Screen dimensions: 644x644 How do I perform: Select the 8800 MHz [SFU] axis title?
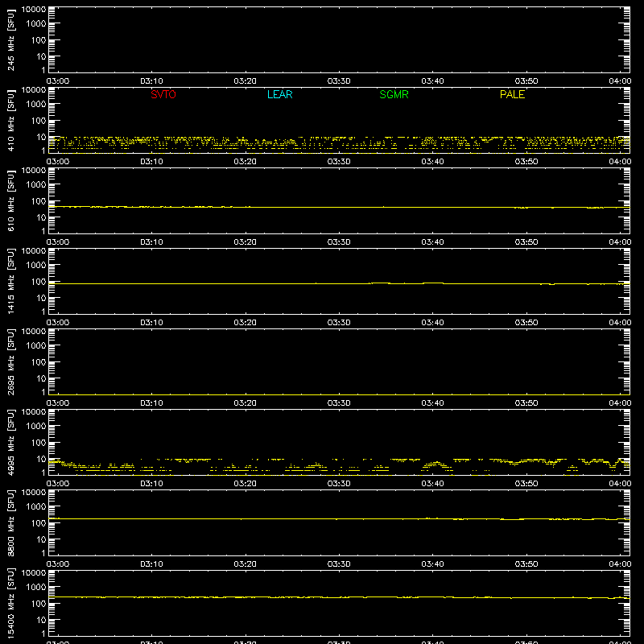point(10,522)
